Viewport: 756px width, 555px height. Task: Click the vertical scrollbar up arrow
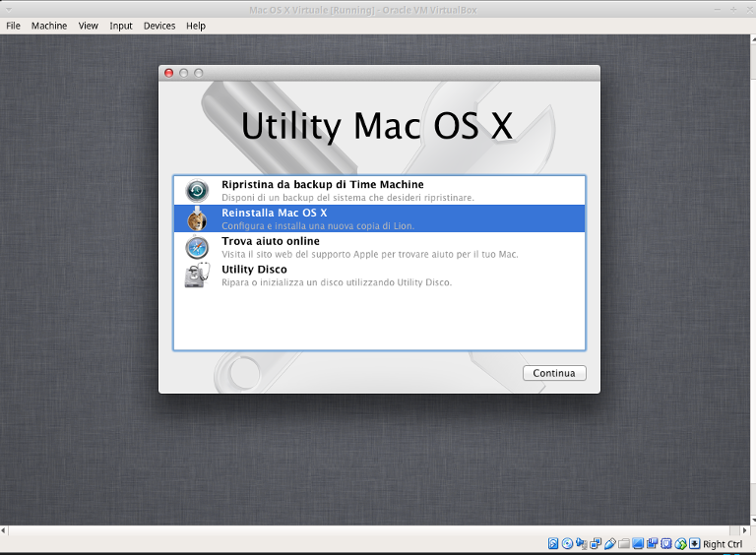coord(754,39)
